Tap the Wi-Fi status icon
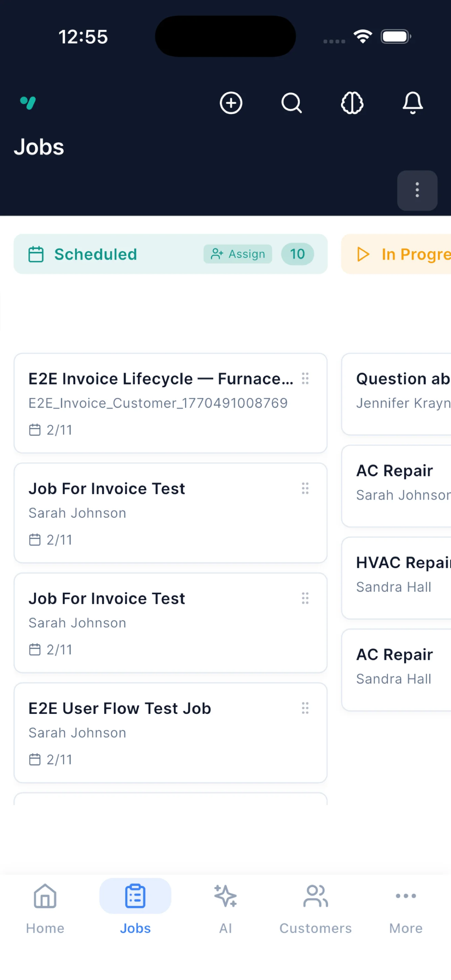451x980 pixels. click(363, 37)
